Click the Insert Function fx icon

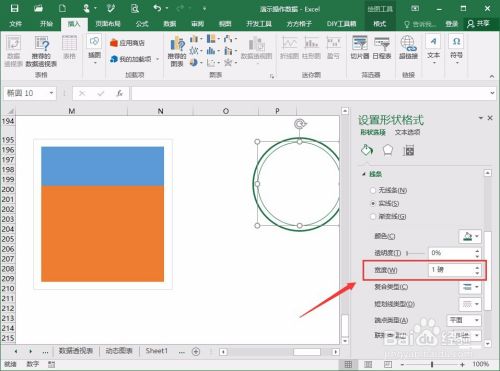coord(119,93)
